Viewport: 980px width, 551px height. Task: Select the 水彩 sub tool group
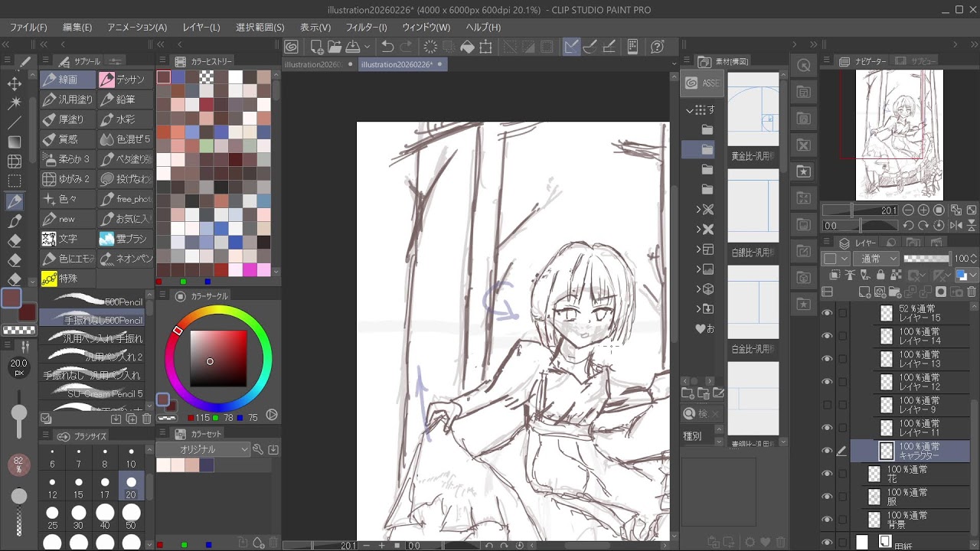point(126,119)
